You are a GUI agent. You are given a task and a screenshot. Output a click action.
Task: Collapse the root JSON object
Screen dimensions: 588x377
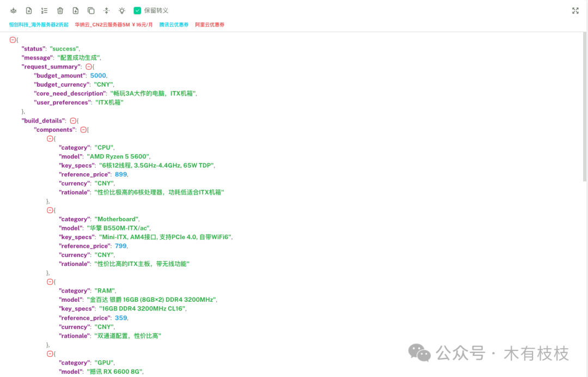pyautogui.click(x=13, y=40)
